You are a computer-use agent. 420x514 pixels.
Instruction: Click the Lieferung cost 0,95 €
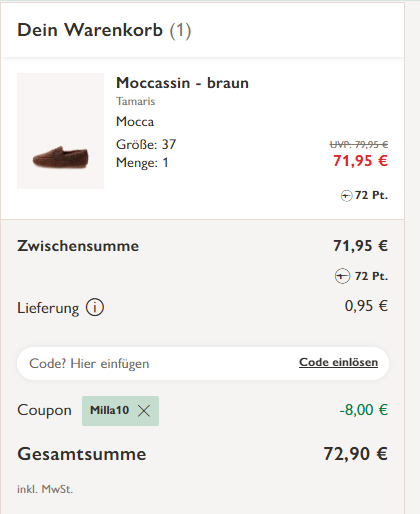(366, 306)
